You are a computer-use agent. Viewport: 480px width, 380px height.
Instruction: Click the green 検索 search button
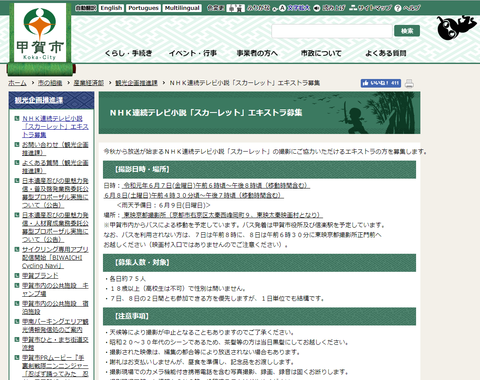407,31
